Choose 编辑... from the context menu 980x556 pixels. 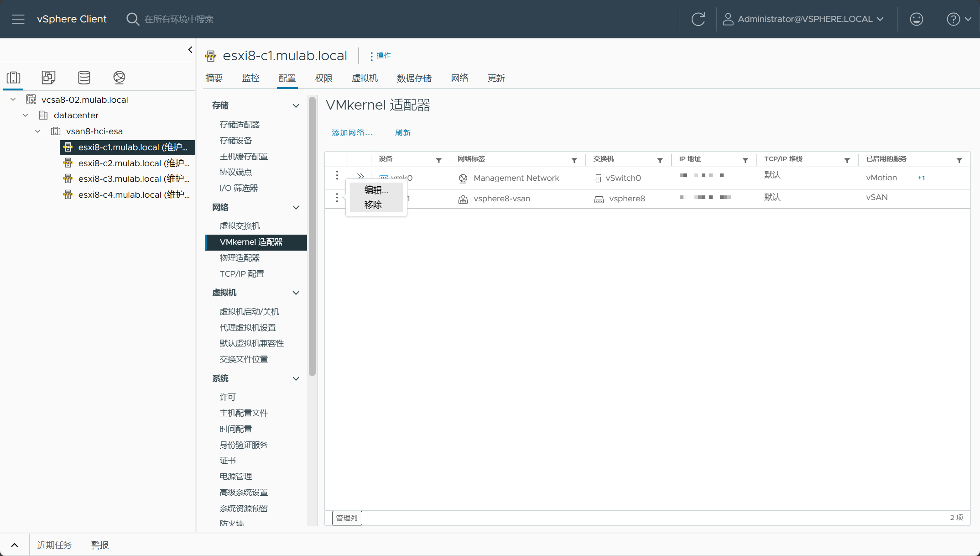tap(376, 190)
